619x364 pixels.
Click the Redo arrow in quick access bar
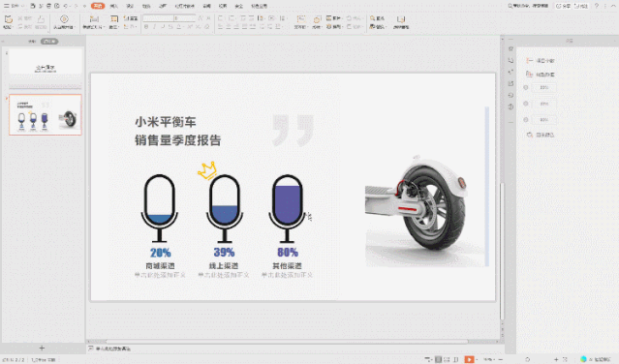[76, 6]
